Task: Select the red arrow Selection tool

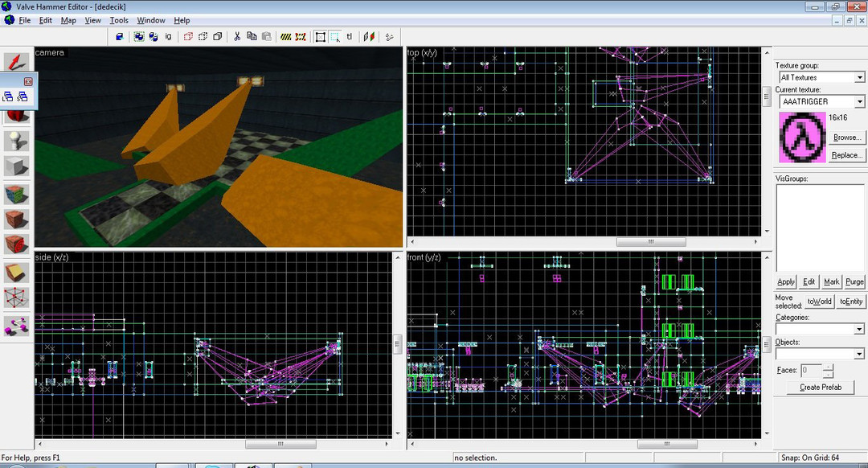Action: (x=17, y=61)
